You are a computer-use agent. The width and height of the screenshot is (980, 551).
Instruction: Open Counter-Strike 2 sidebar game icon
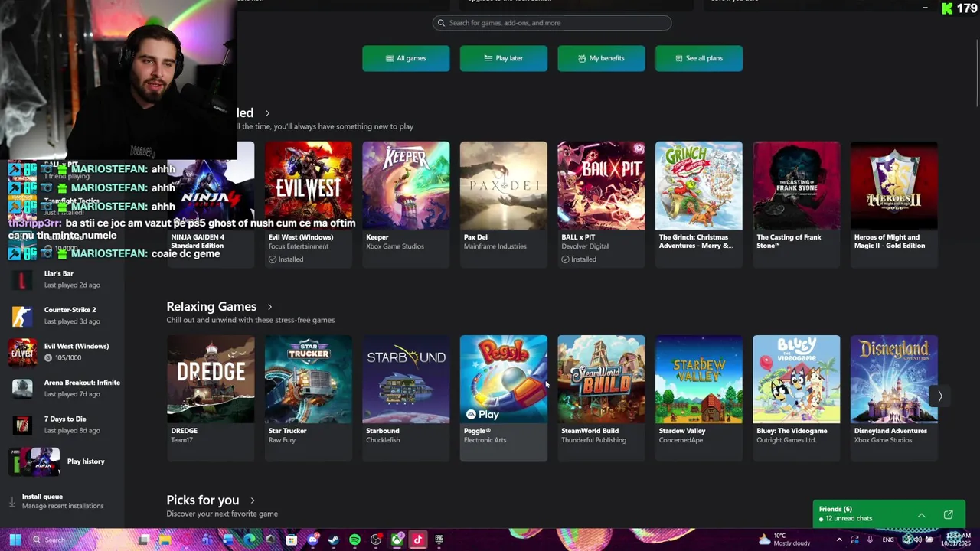(22, 315)
